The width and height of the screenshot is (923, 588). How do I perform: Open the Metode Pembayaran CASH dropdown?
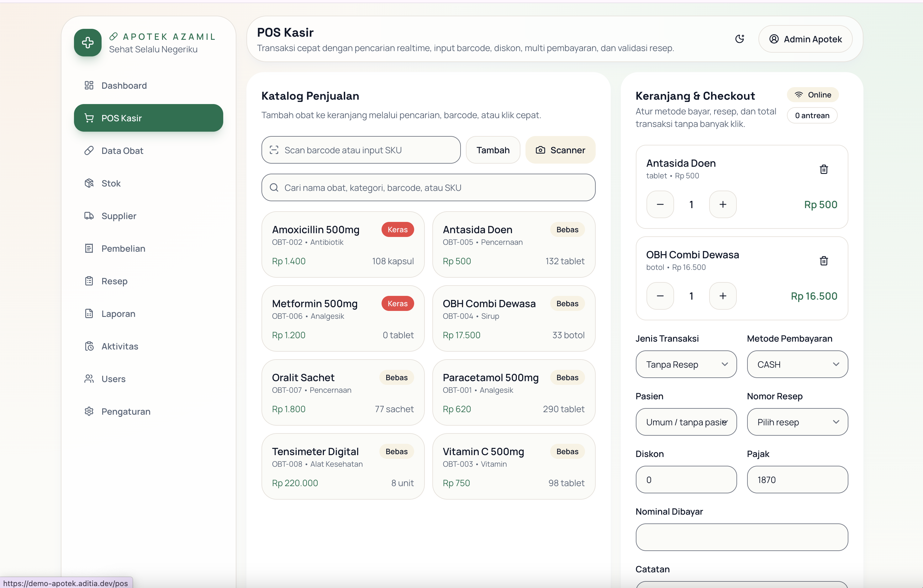click(797, 364)
